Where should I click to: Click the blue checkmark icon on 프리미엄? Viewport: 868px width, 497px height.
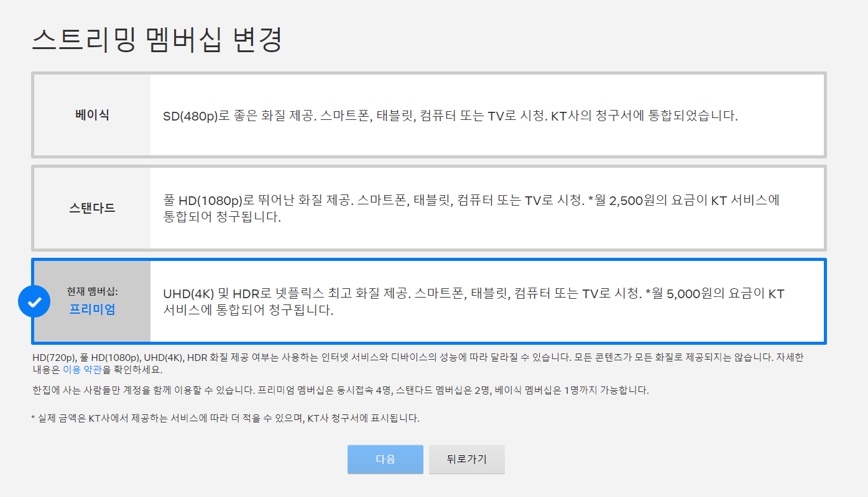coord(34,301)
